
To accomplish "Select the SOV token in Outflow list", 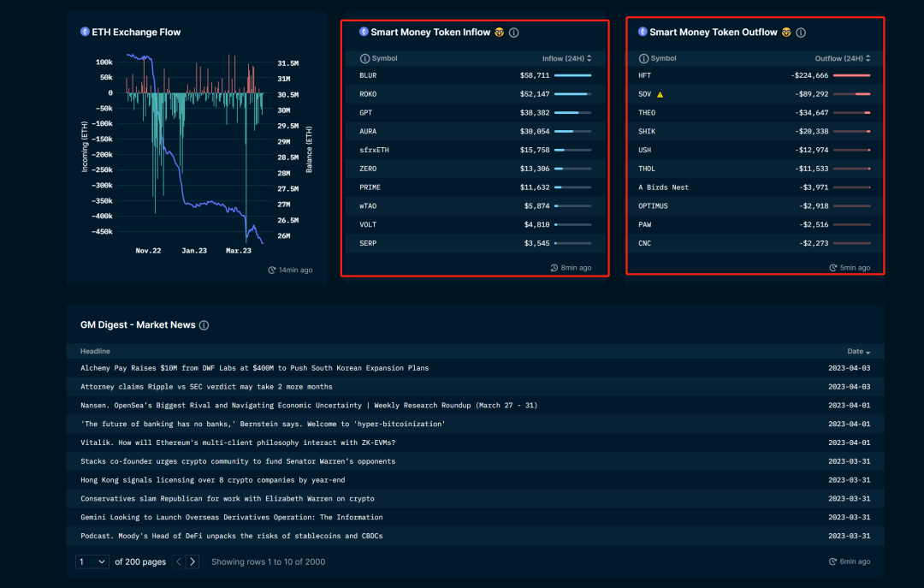I will click(x=644, y=94).
